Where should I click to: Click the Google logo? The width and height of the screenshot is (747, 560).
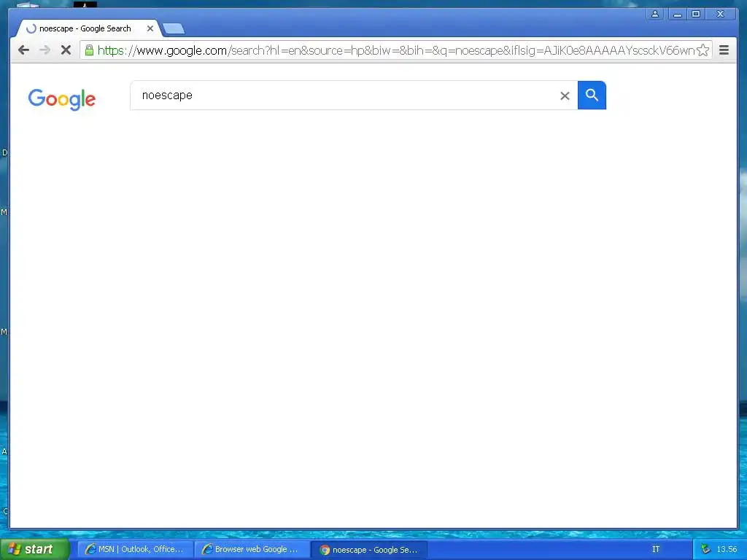tap(62, 99)
